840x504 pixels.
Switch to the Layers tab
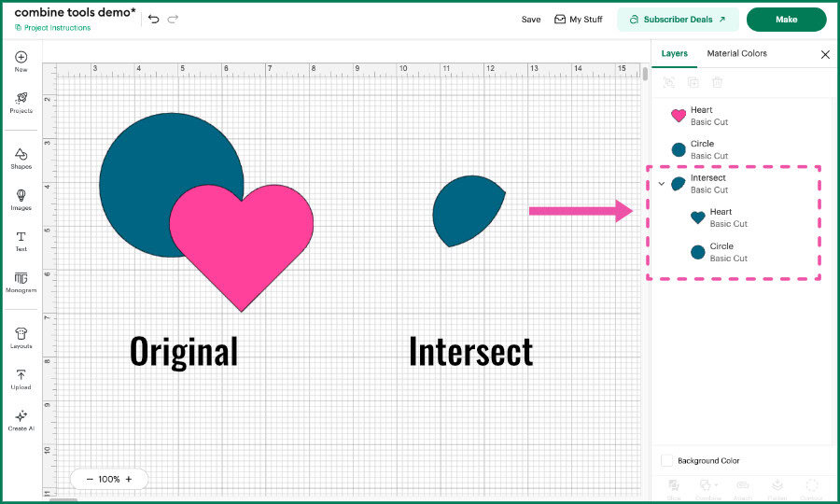pyautogui.click(x=674, y=53)
